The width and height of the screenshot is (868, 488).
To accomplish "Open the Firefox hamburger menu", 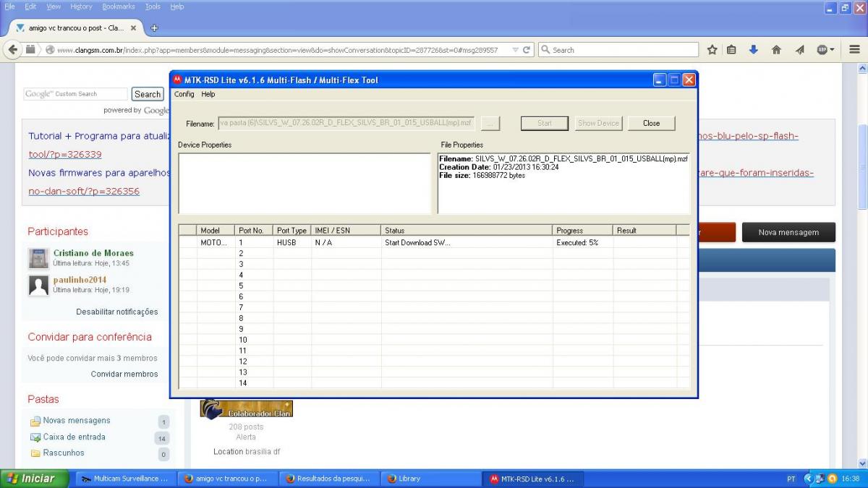I will point(855,50).
